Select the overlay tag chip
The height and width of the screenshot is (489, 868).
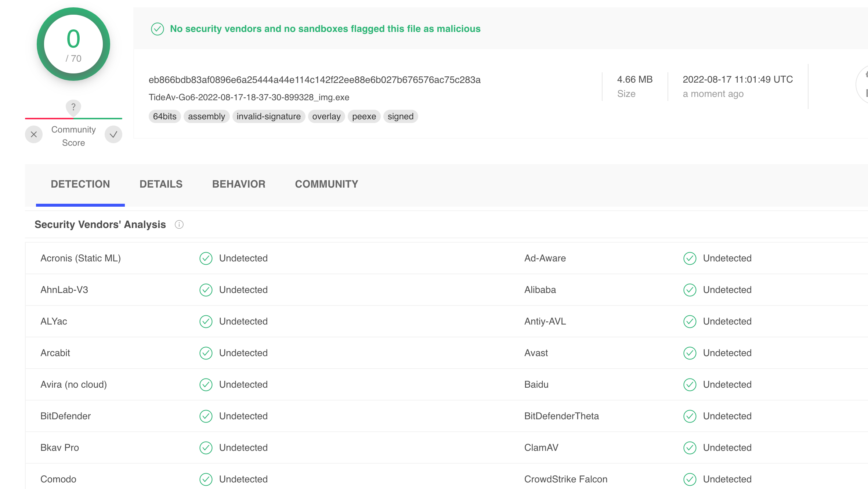[x=326, y=116]
